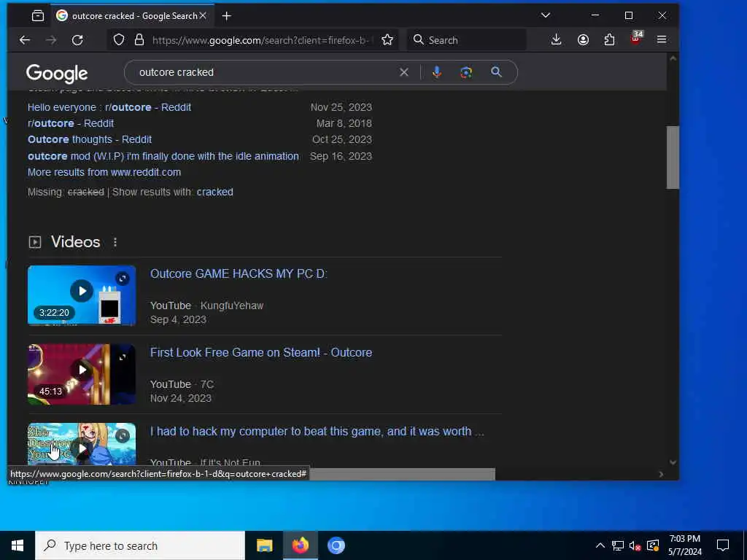Open 'Hello everyone : r/outcore' Reddit link
Viewport: 747px width, 560px height.
(109, 107)
